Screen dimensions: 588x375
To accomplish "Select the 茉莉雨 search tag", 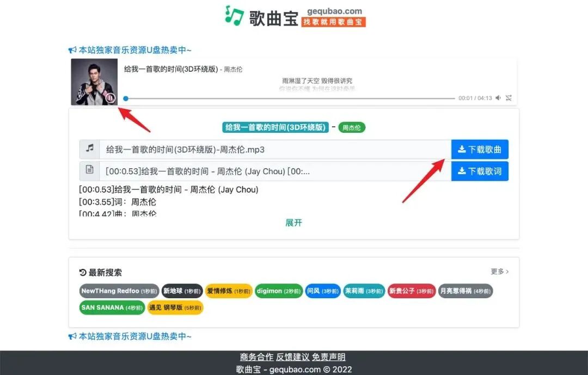I will (x=364, y=291).
